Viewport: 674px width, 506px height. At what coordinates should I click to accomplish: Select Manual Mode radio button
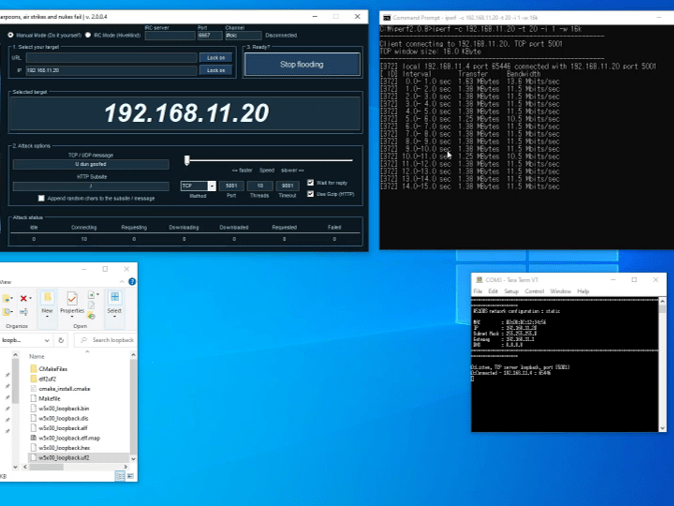(x=10, y=35)
